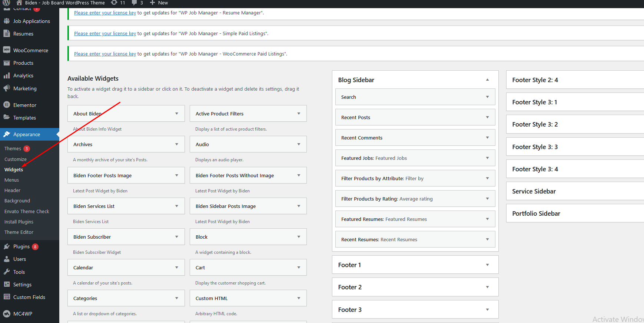Click the Products box icon

tap(7, 63)
